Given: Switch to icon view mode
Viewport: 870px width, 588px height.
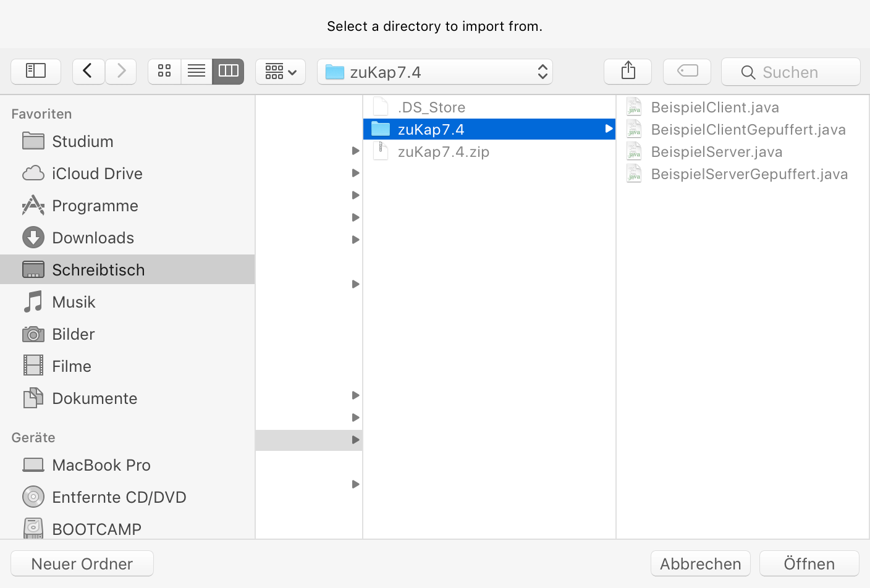Looking at the screenshot, I should coord(164,71).
